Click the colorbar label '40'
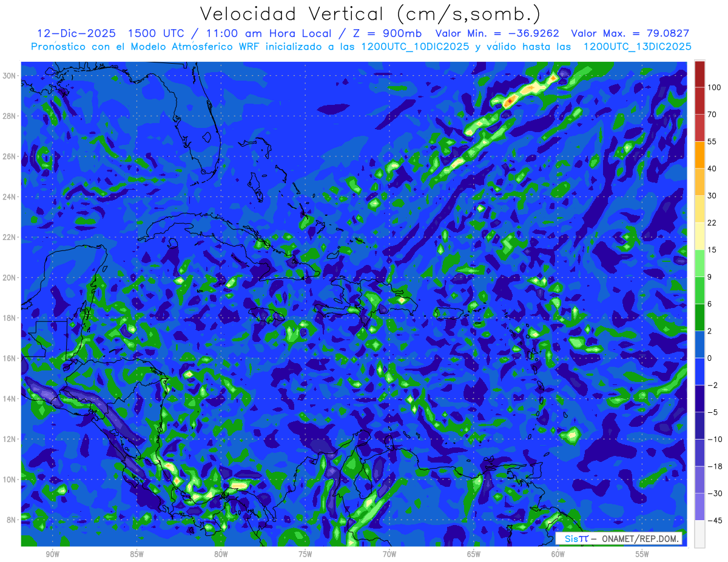The width and height of the screenshot is (728, 562). pyautogui.click(x=712, y=169)
